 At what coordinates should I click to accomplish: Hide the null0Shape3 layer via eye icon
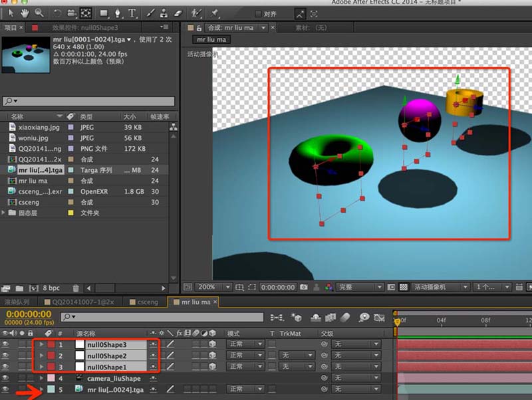tap(6, 344)
